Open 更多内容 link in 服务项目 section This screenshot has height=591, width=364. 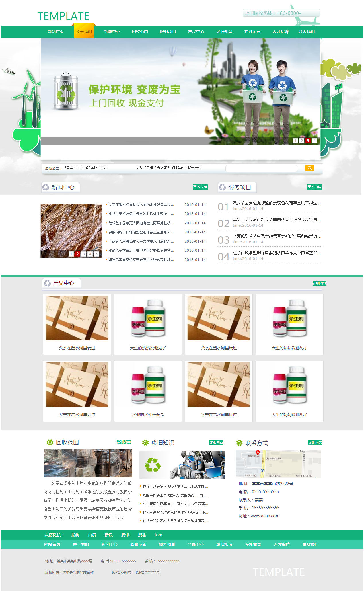[314, 187]
